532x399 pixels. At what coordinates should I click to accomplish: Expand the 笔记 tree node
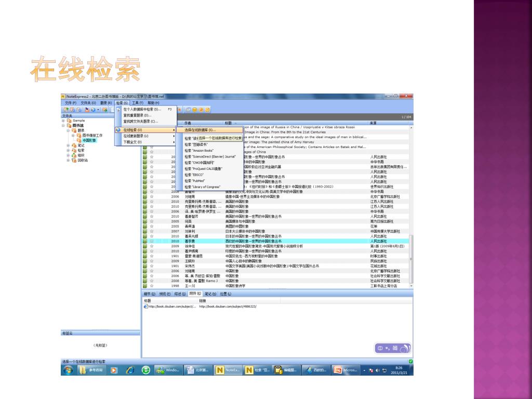coord(68,145)
